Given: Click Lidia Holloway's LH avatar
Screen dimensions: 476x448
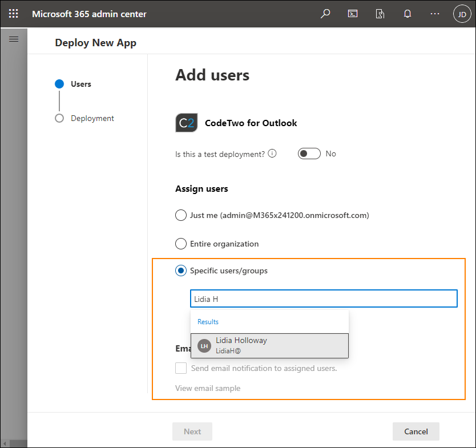Looking at the screenshot, I should point(204,345).
